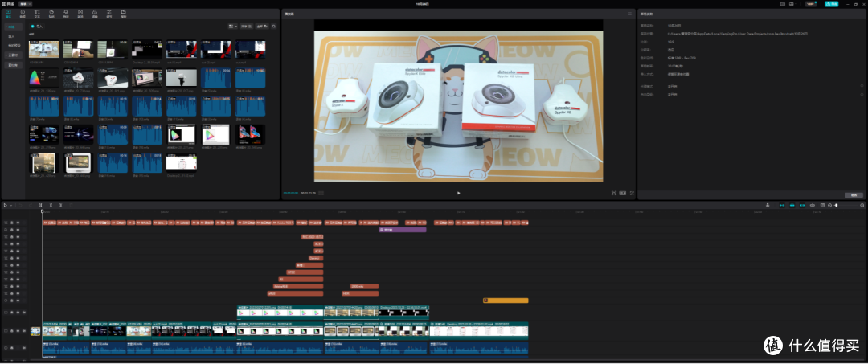This screenshot has height=364, width=868.
Task: Click the Import button in media panel
Action: tap(37, 26)
